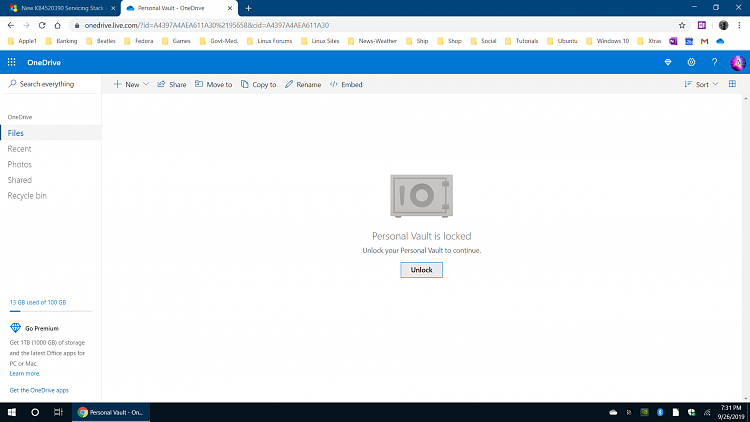Open the Tutorials bookmarks folder
This screenshot has height=422, width=750.
(x=521, y=41)
